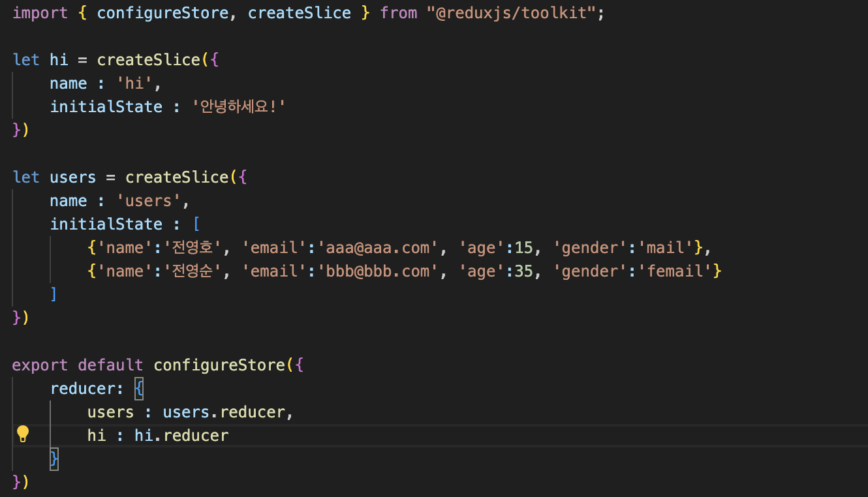The image size is (868, 497).
Task: Click the 'femail' gender string
Action: coord(675,271)
